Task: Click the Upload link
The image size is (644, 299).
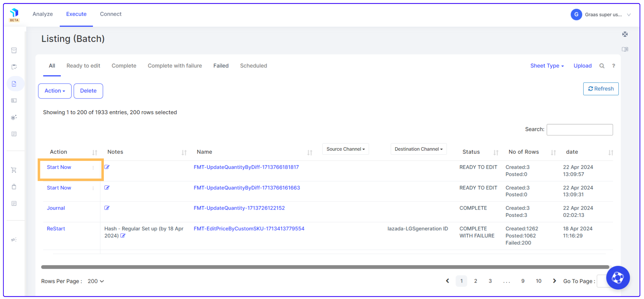Action: 583,66
